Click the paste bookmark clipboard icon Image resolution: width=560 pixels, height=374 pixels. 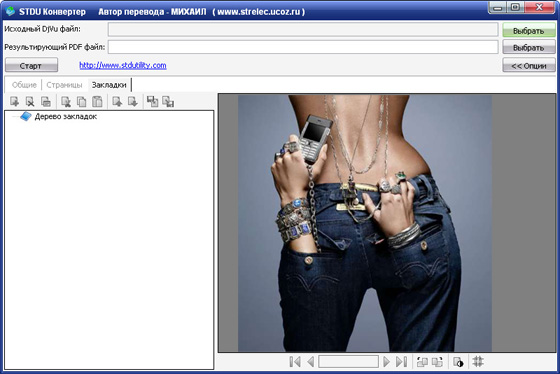tap(97, 101)
